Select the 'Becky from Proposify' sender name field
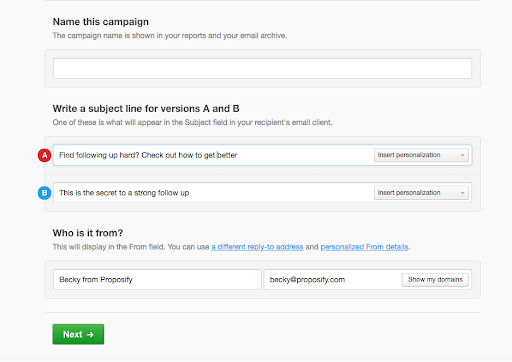This screenshot has height=362, width=512. tap(157, 279)
